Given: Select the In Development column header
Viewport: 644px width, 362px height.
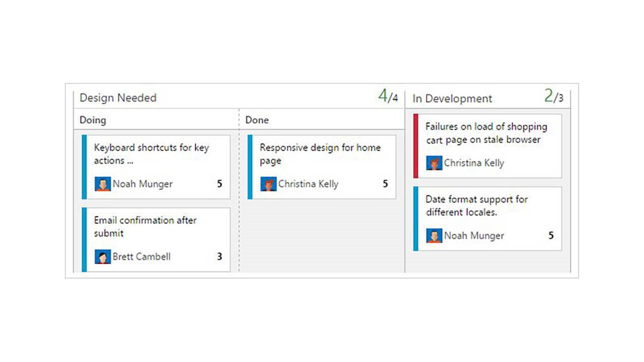Looking at the screenshot, I should 452,99.
